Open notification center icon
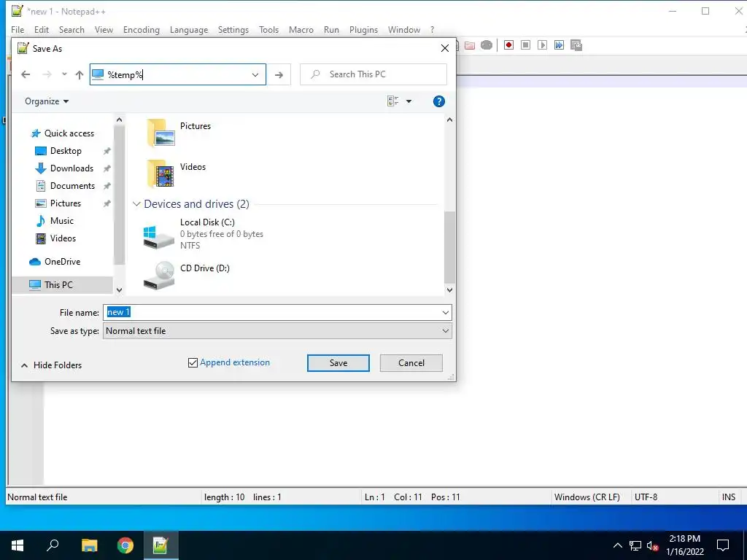 [723, 545]
